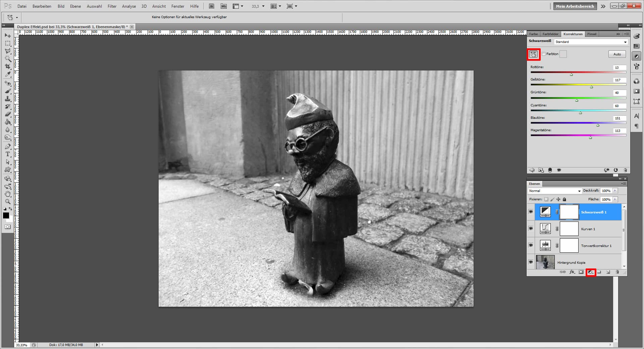Open the Deckkraft opacity dropdown
The height and width of the screenshot is (349, 644).
pos(615,191)
